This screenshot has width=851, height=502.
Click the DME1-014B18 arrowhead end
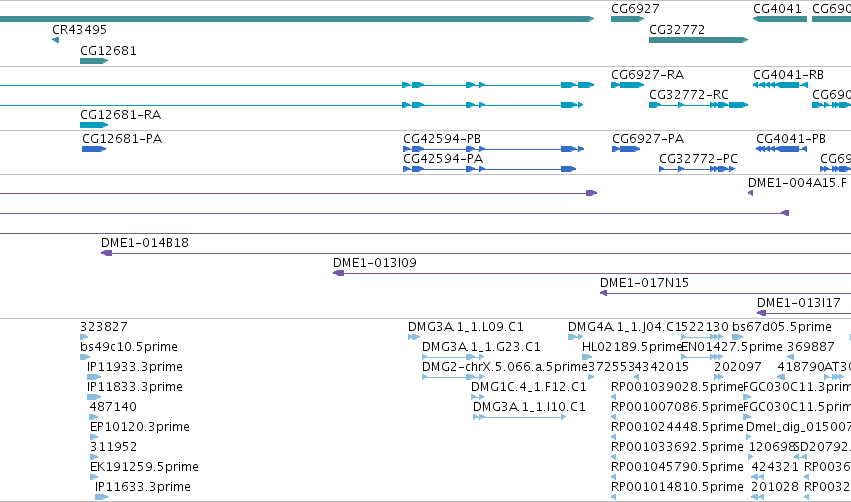point(106,253)
